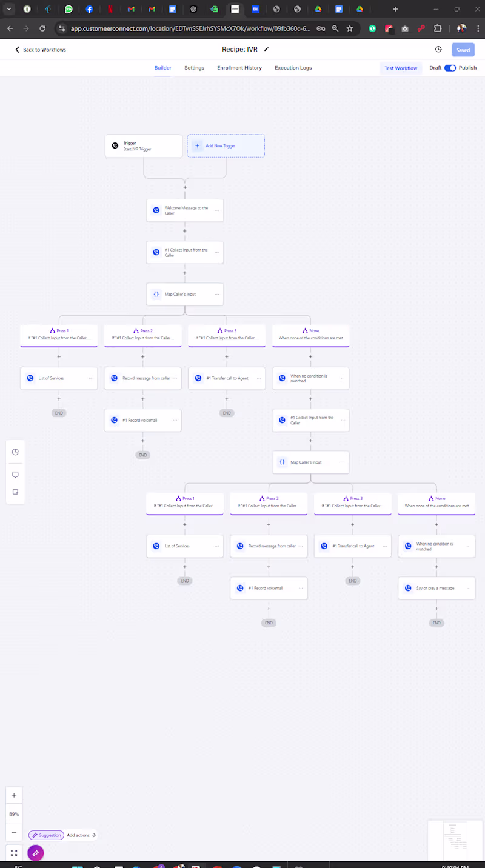Open the Settings tab
The image size is (485, 868).
pyautogui.click(x=194, y=68)
